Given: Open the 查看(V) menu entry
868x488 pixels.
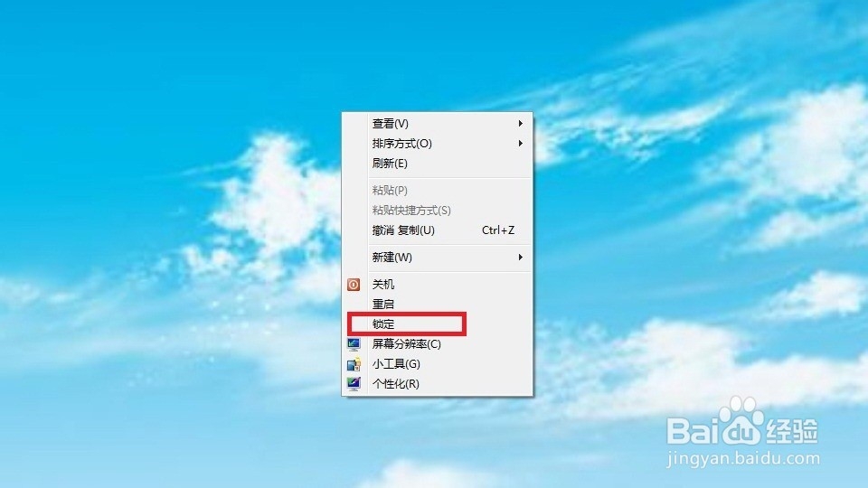Looking at the screenshot, I should point(438,124).
